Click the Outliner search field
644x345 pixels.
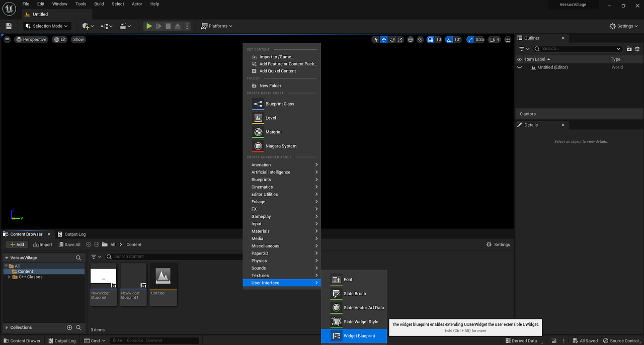(x=578, y=49)
